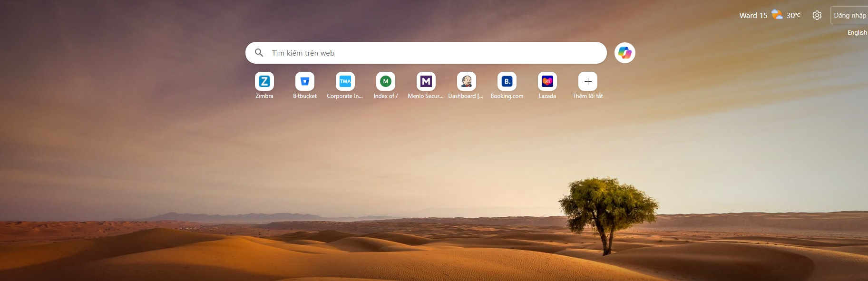The width and height of the screenshot is (868, 281).
Task: Open the green 'Index of /' shortcut icon
Action: click(x=385, y=81)
